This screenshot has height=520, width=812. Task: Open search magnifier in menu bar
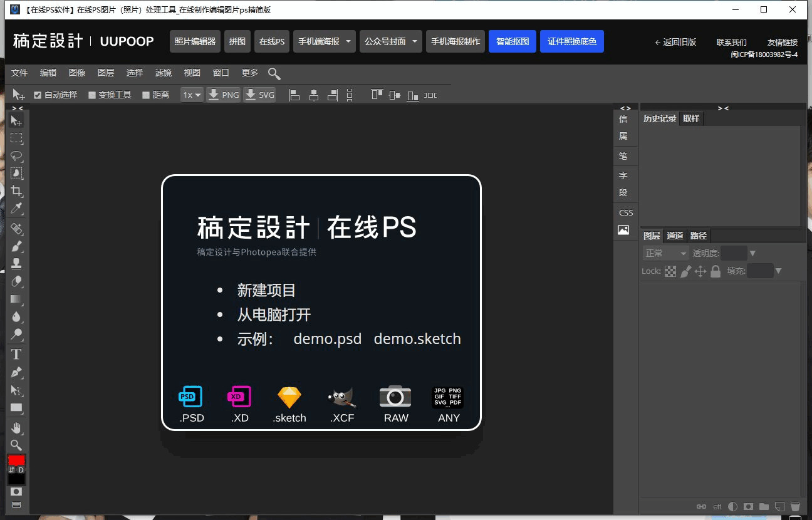coord(274,73)
